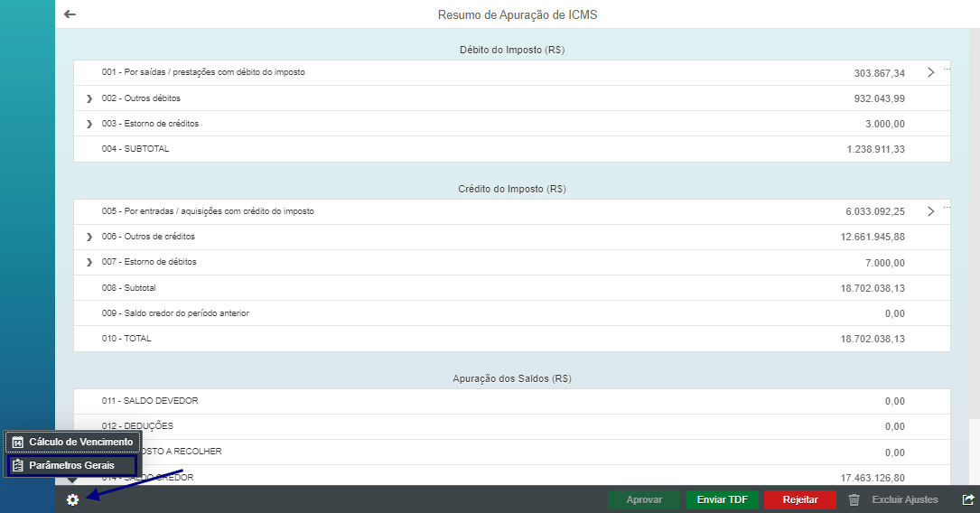Click the Débito do Imposto (R$) heading
This screenshot has height=513, width=980.
point(512,50)
